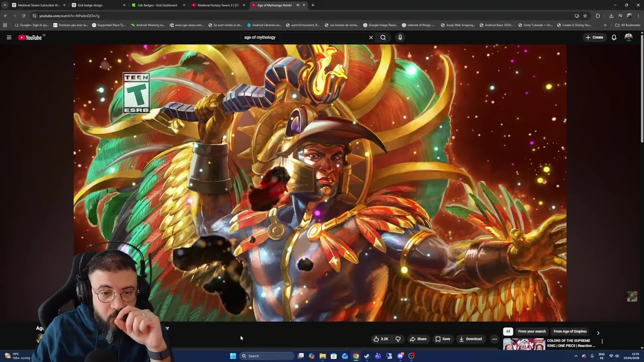This screenshot has width=644, height=362.
Task: Bookmark this page with the star icon
Action: (585, 16)
